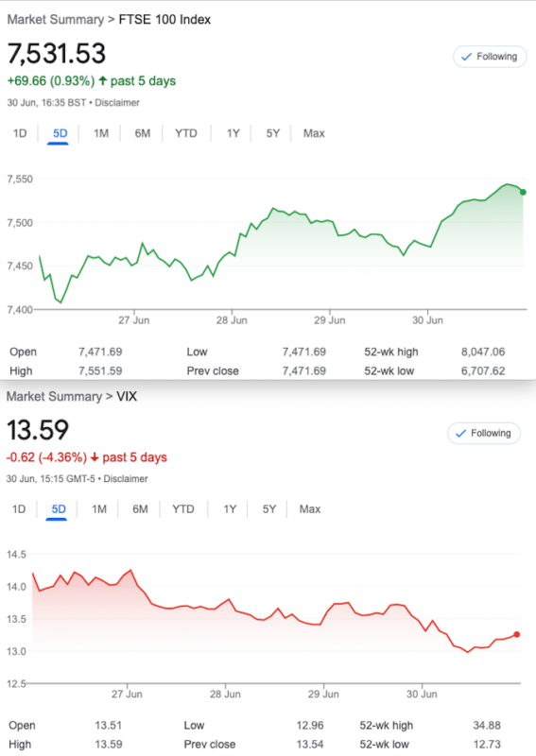Select 6M tab on FTSE 100 chart
Viewport: 536px width, 756px height.
point(143,133)
